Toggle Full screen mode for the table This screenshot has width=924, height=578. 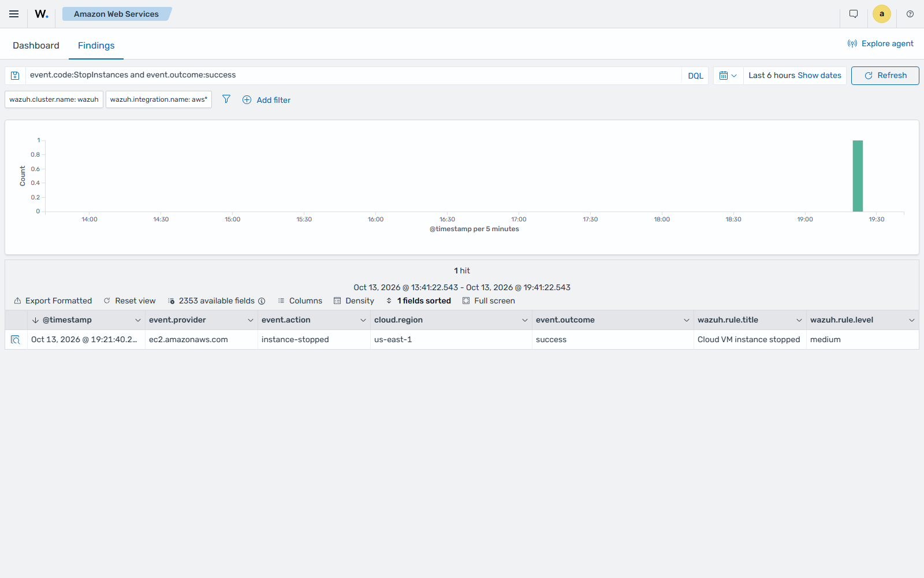pyautogui.click(x=489, y=301)
